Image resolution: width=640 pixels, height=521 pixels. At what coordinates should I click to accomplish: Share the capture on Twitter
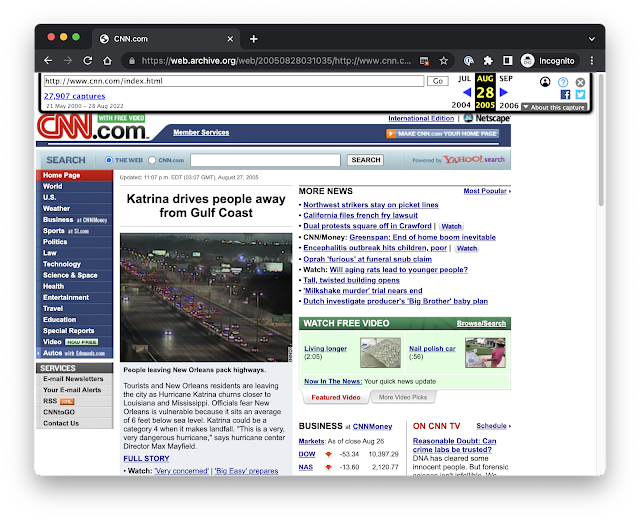(x=580, y=95)
